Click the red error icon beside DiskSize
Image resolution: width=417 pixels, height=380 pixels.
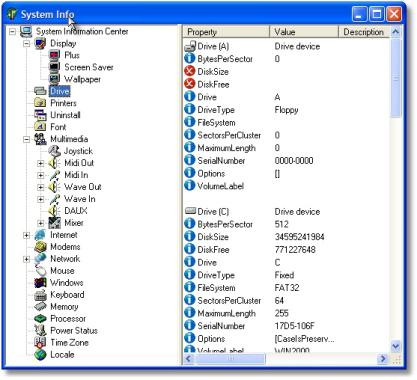[x=189, y=71]
